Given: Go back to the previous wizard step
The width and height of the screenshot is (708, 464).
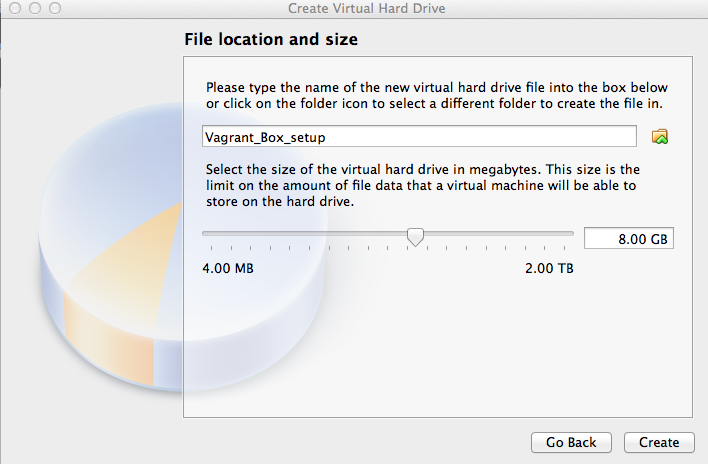Looking at the screenshot, I should (571, 442).
